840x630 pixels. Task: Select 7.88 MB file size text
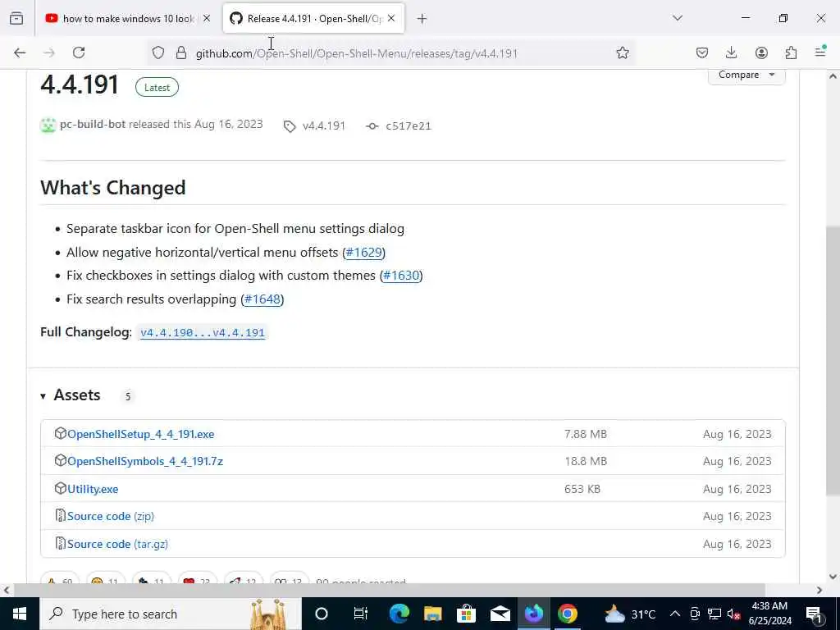coord(586,435)
